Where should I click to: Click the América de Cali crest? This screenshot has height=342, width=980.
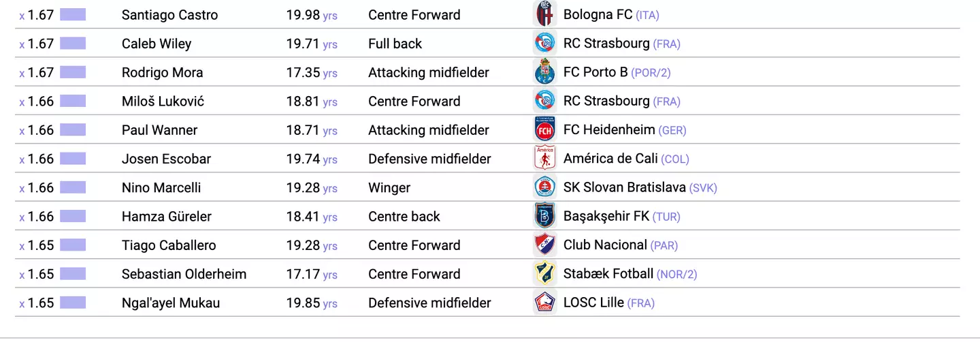click(x=545, y=159)
